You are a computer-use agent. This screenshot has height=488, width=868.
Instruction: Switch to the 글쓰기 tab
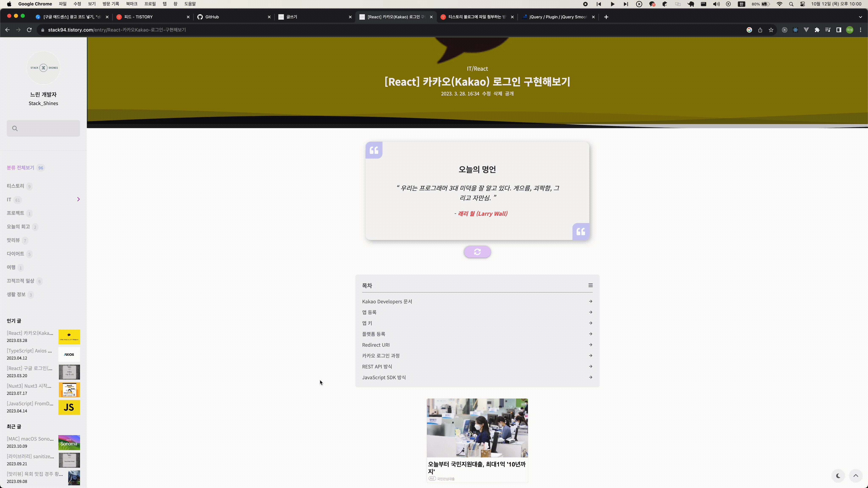pos(315,17)
